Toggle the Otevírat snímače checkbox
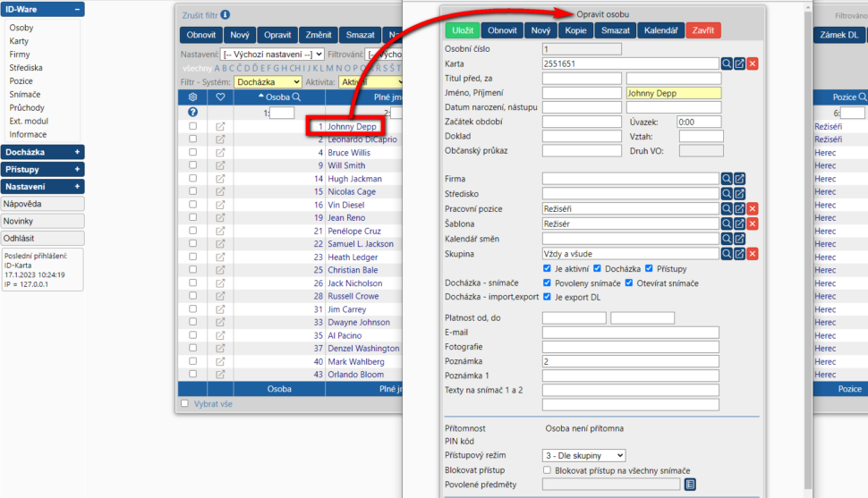Screen dimensions: 868x498 coord(628,283)
